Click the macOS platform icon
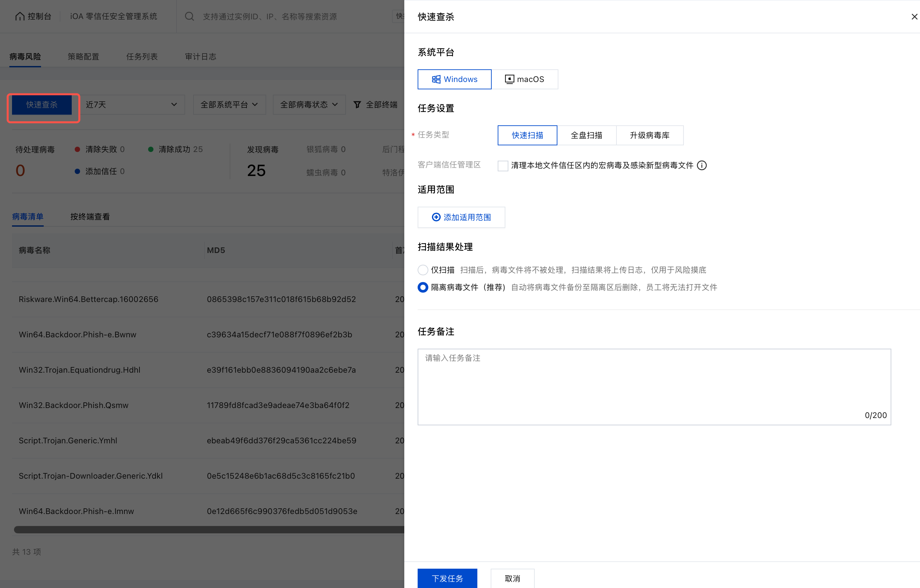This screenshot has width=920, height=588. point(509,79)
